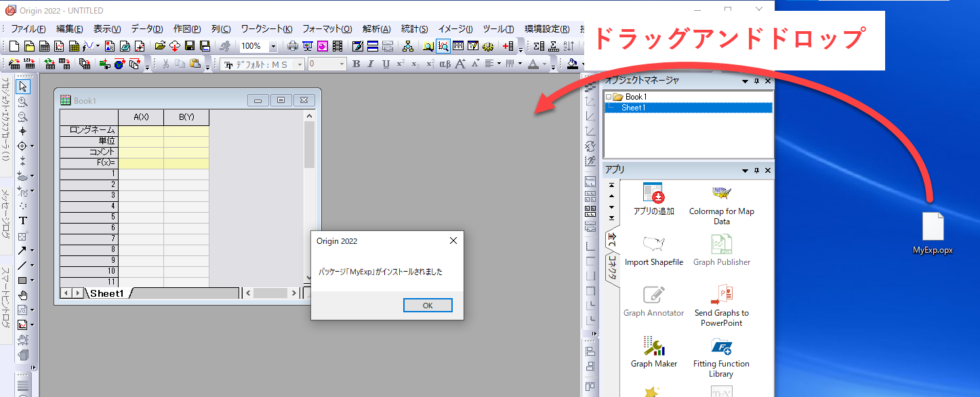Image resolution: width=980 pixels, height=397 pixels.
Task: Insert Greek symbols with αβ button
Action: click(x=445, y=64)
